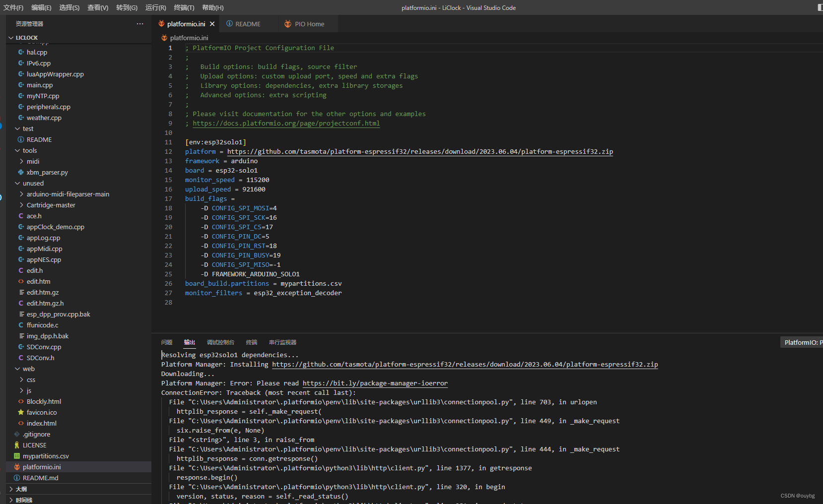The width and height of the screenshot is (823, 504).
Task: Open edit.h header file
Action: click(x=35, y=270)
